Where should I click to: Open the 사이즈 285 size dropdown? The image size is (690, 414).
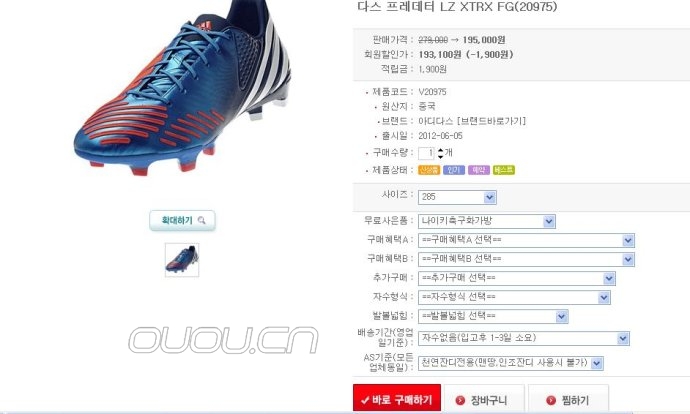(457, 197)
